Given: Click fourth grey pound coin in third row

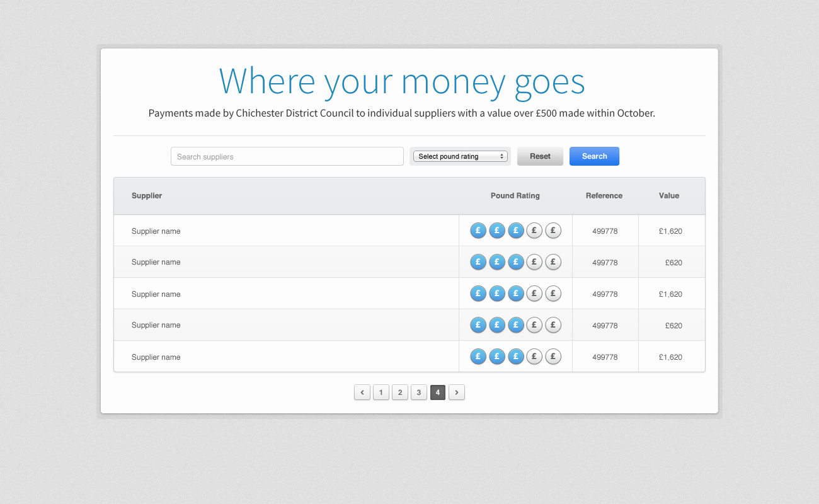Looking at the screenshot, I should click(x=534, y=294).
